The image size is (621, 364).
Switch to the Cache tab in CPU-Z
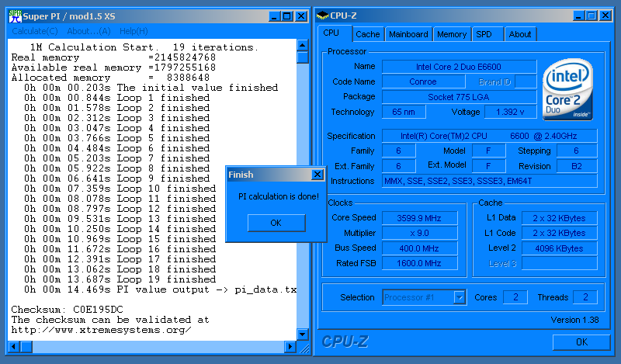tap(367, 34)
